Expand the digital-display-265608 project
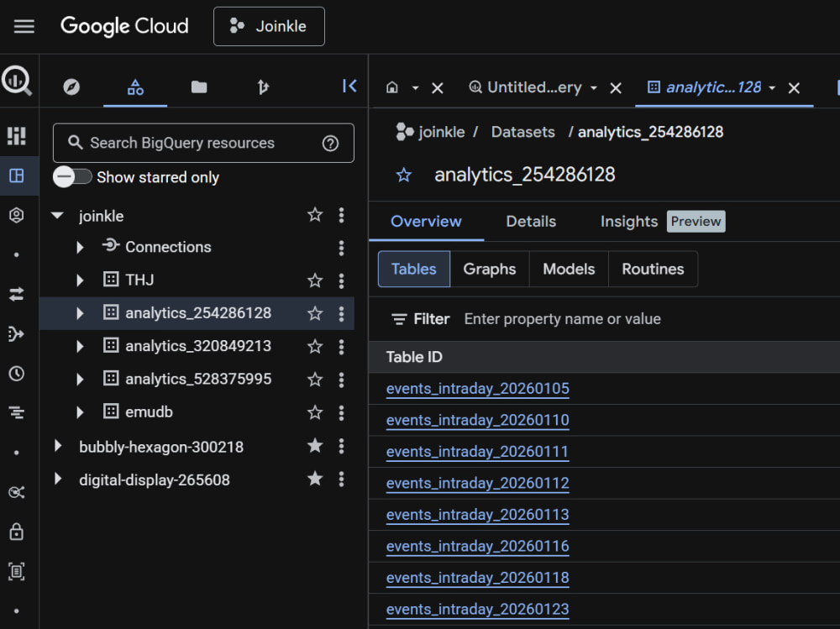Screen dimensions: 840x629 (x=57, y=479)
